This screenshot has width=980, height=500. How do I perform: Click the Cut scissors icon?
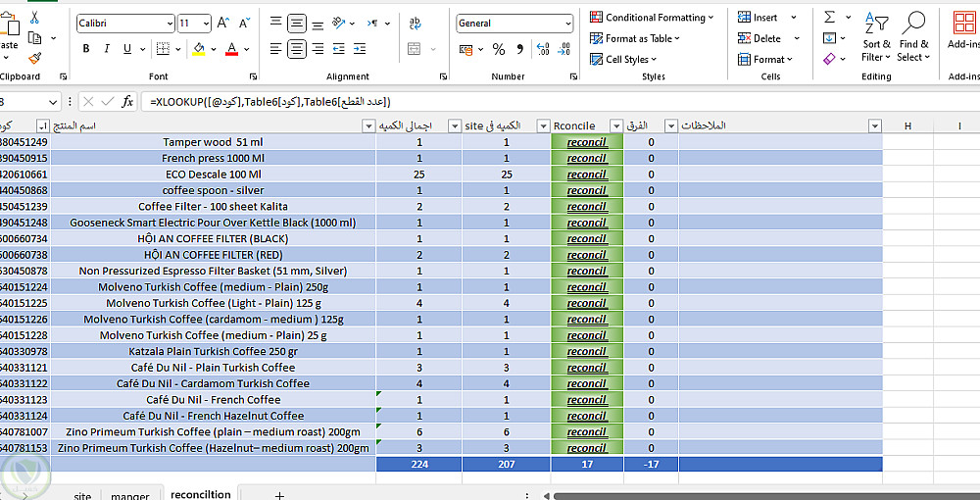pos(34,18)
